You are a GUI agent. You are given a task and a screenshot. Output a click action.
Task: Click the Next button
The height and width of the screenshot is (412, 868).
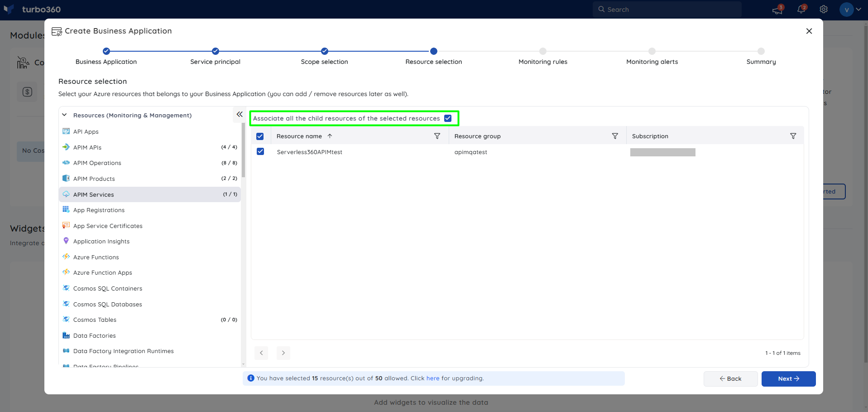point(789,379)
